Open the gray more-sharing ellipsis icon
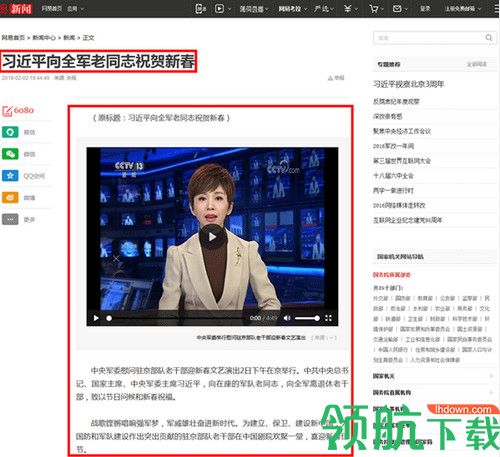Viewport: 500px width, 457px height. point(10,219)
